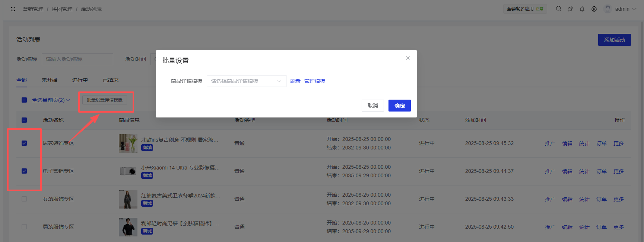Screen dimensions: 644x242
Task: Expand the admin user menu chevron
Action: [x=634, y=9]
